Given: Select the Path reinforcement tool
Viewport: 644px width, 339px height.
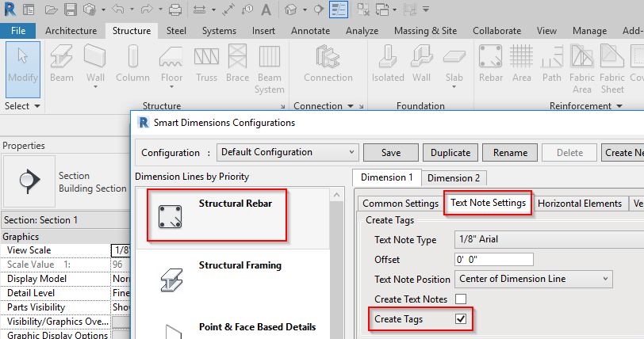Looking at the screenshot, I should coord(551,63).
